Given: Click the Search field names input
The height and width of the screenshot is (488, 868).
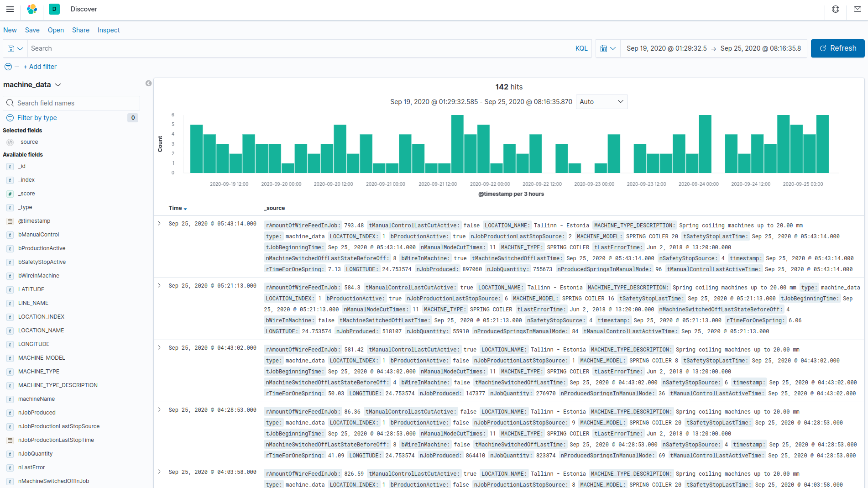Looking at the screenshot, I should click(72, 103).
